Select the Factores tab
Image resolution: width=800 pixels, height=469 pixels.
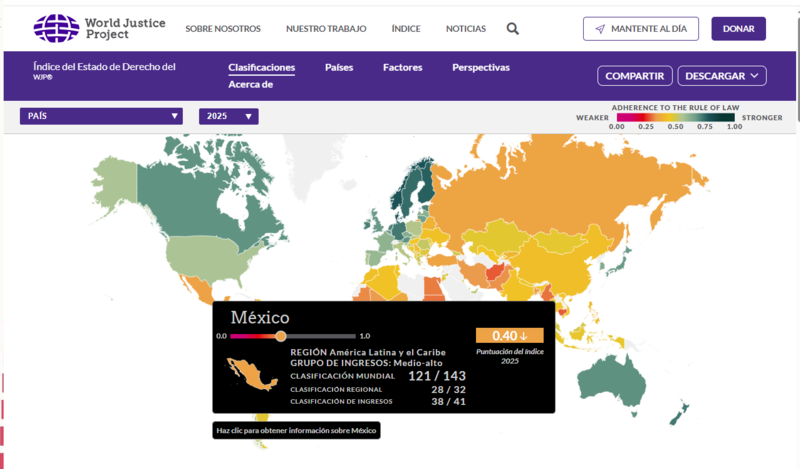(402, 68)
